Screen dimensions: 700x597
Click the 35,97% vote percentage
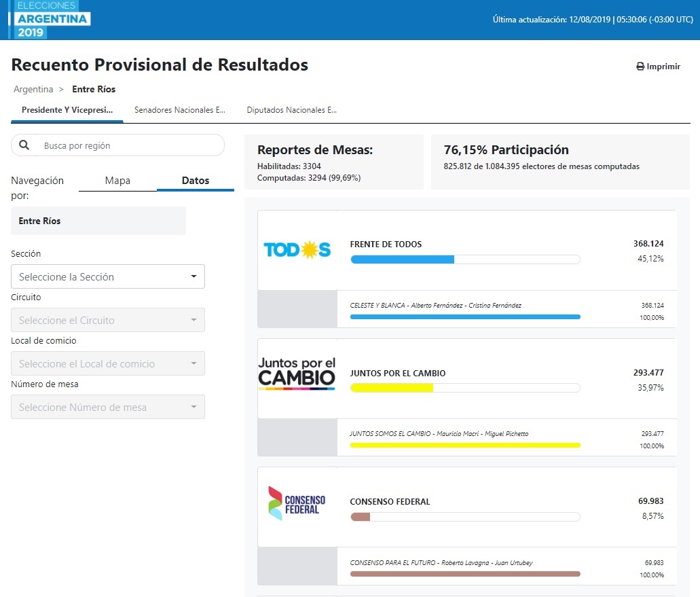[650, 388]
